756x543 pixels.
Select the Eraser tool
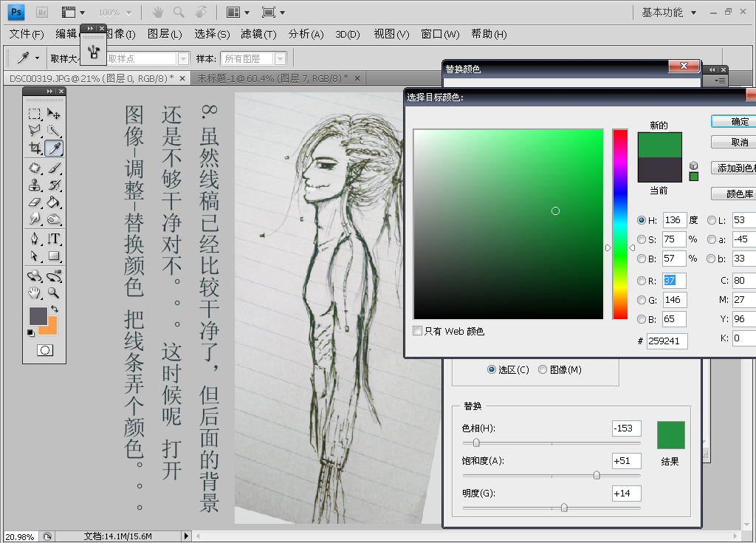point(35,202)
